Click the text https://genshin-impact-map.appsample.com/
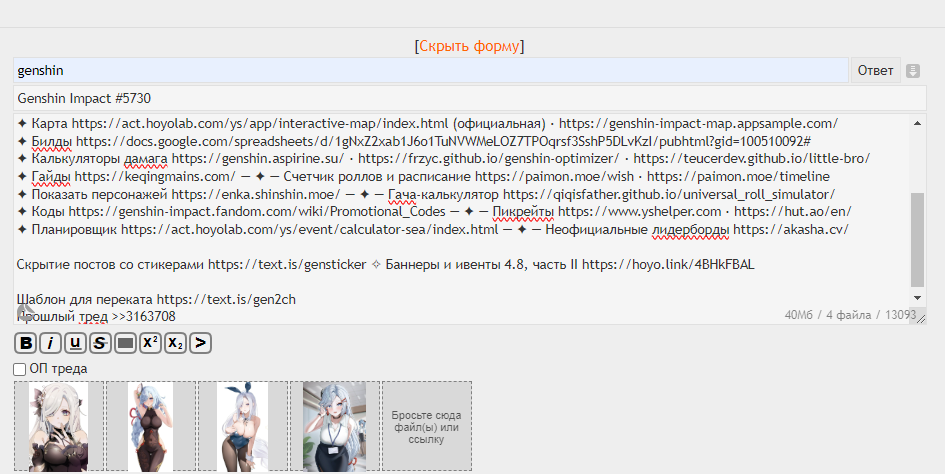This screenshot has height=474, width=945. pyautogui.click(x=699, y=124)
